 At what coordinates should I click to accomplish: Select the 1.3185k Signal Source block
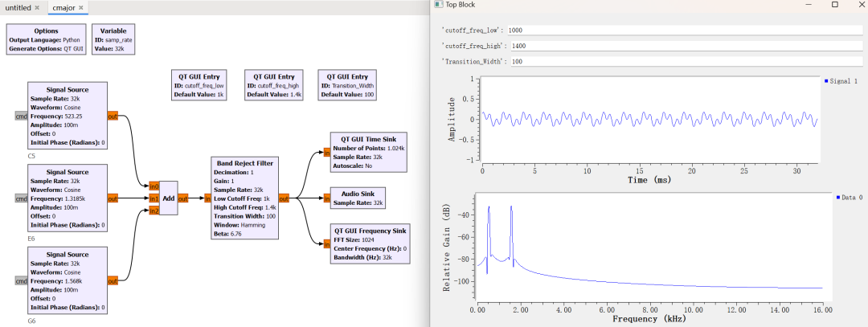(x=68, y=198)
